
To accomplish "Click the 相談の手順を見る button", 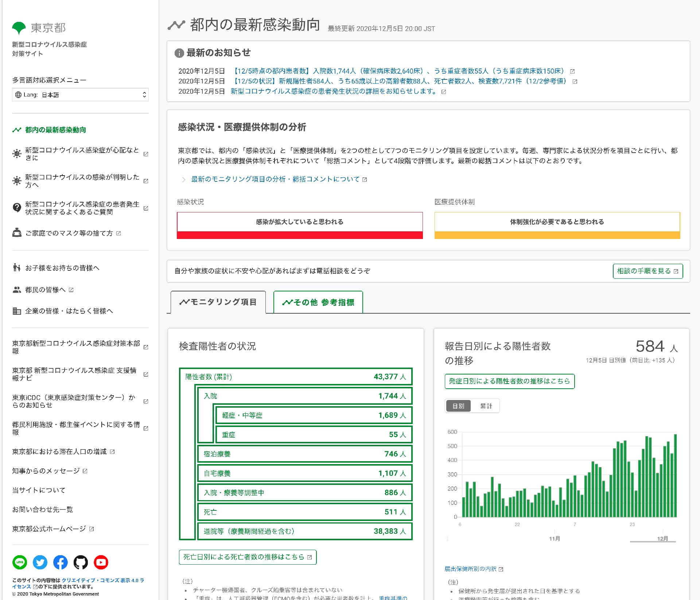I will pyautogui.click(x=647, y=271).
